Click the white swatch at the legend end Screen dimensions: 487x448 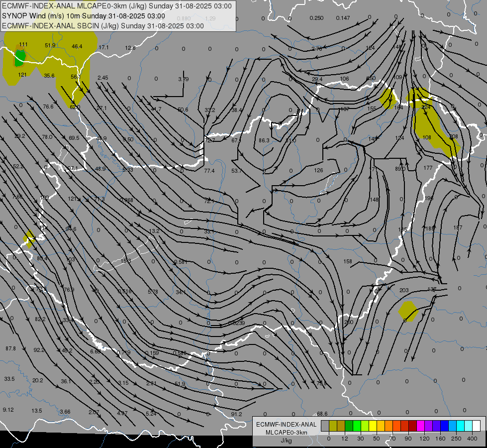(477, 426)
